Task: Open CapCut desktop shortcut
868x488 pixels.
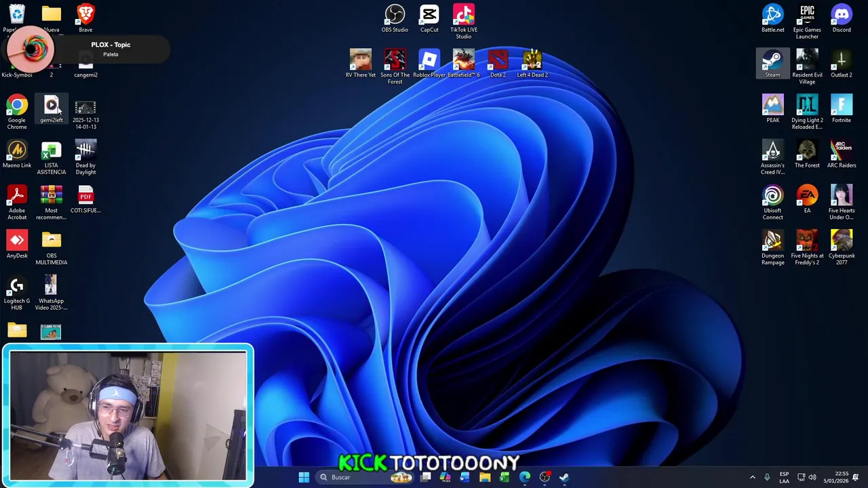Action: 429,18
